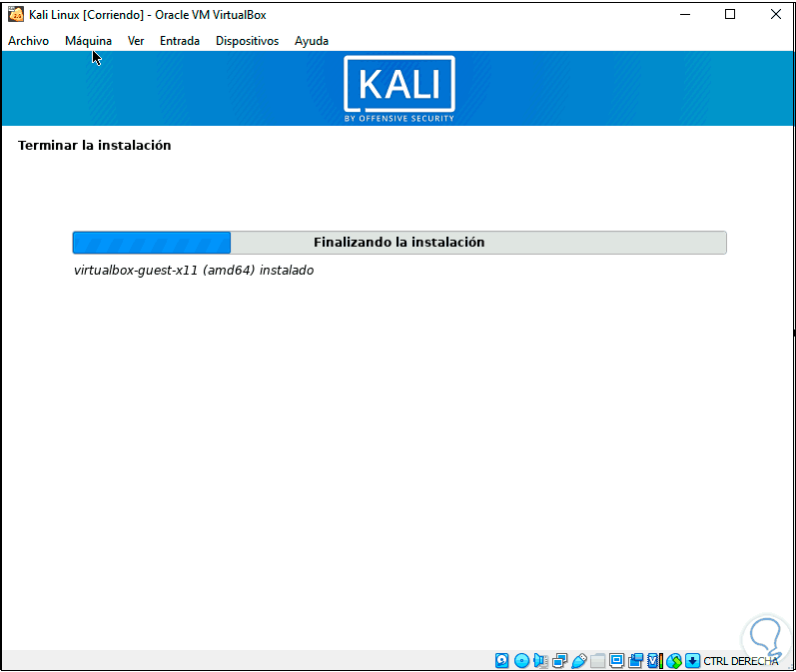Click the display monitor status icon
Viewport: 796px width, 672px height.
pyautogui.click(x=616, y=660)
